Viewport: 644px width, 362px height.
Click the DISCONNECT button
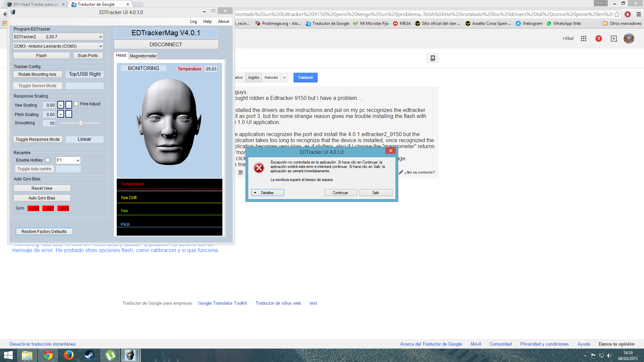point(166,45)
